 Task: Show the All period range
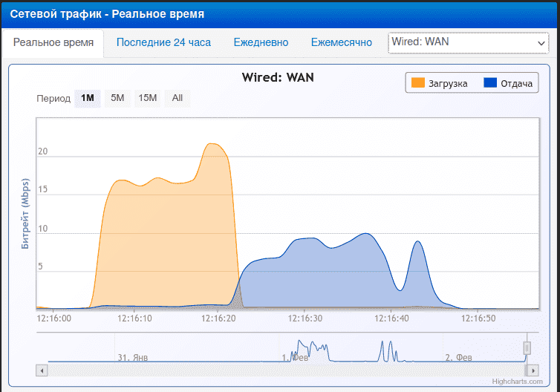(178, 98)
